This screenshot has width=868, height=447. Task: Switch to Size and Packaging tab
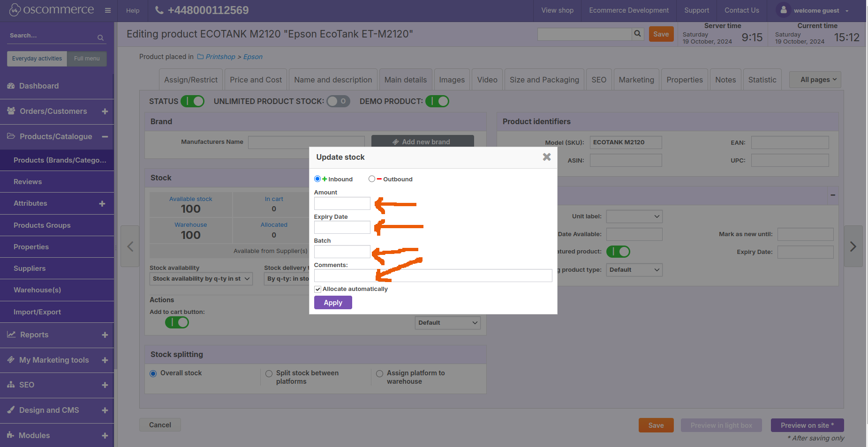(x=544, y=80)
